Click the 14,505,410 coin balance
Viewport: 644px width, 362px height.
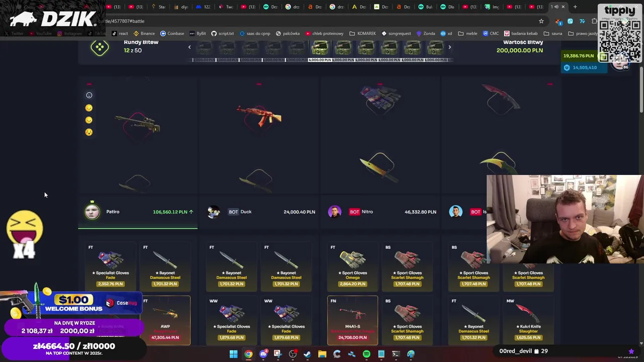point(585,67)
